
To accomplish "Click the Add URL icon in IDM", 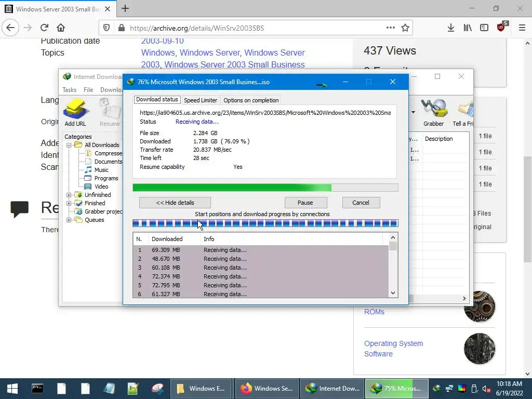I will point(75,112).
